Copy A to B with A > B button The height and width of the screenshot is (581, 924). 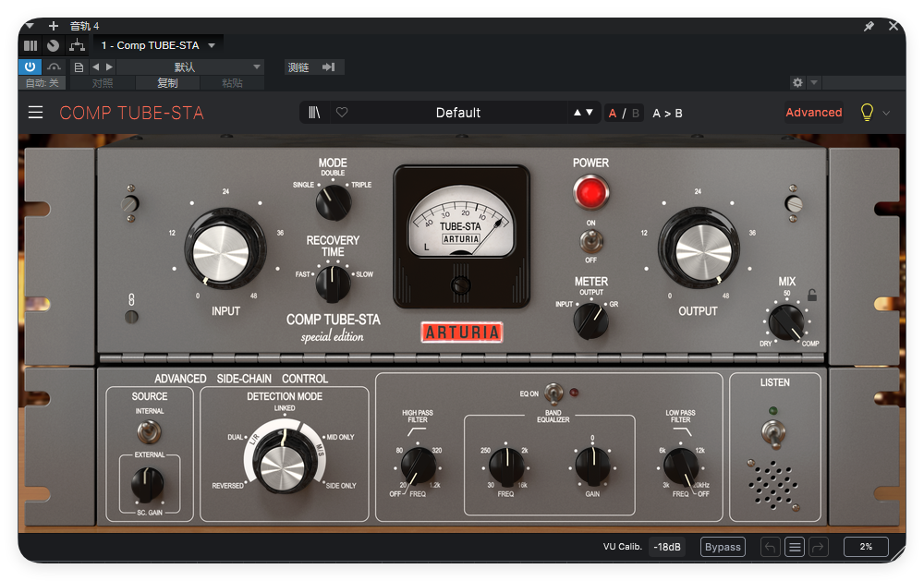[x=667, y=113]
